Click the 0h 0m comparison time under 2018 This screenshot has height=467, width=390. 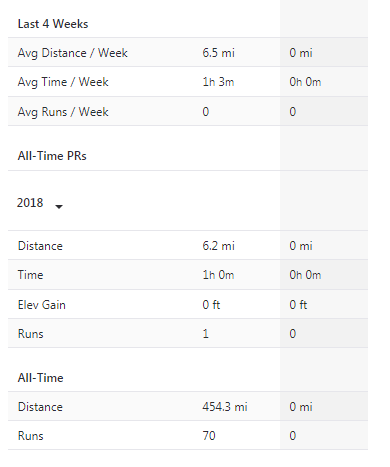[x=305, y=275]
